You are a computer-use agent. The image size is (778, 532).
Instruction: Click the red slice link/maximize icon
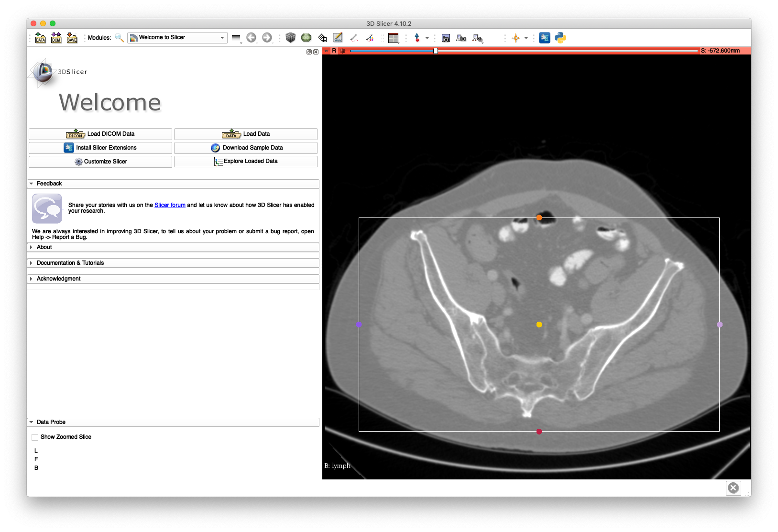(342, 51)
